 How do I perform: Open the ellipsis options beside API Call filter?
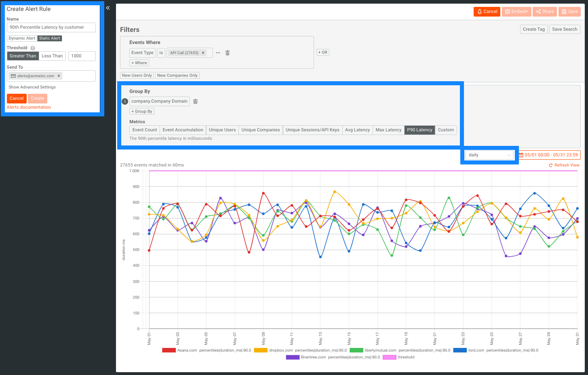coord(218,53)
